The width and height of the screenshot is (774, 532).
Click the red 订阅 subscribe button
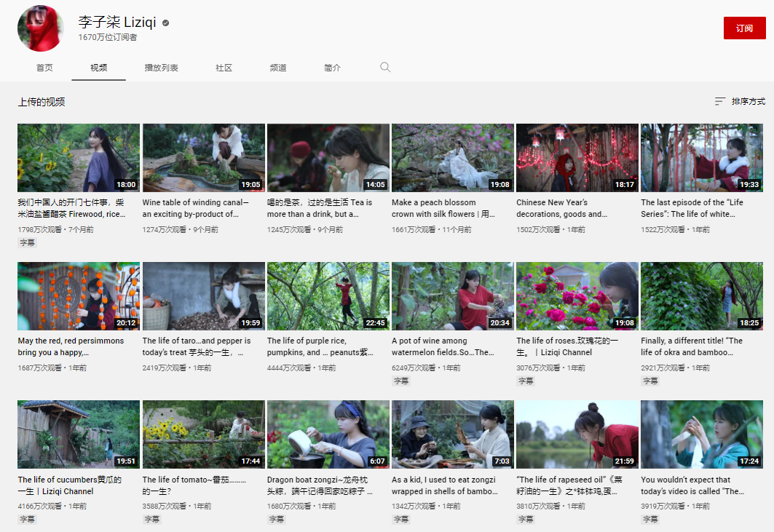(744, 28)
